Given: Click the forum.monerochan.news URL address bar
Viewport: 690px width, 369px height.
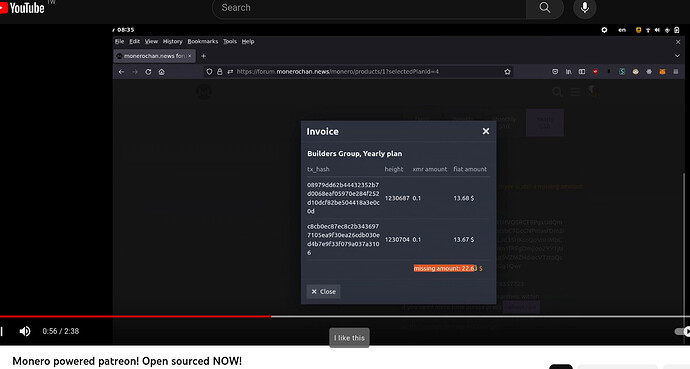Looking at the screenshot, I should point(359,72).
